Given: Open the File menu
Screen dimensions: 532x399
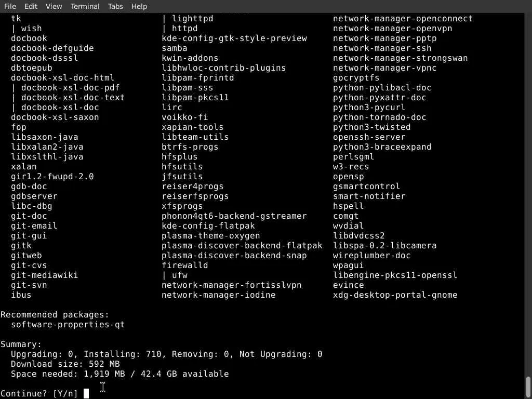Looking at the screenshot, I should tap(10, 6).
